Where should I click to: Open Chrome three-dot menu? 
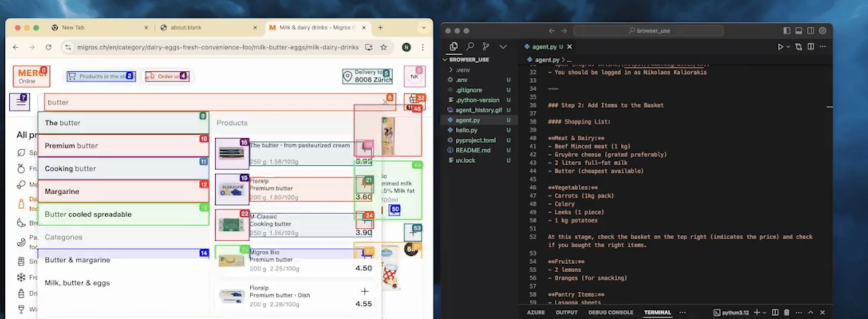point(423,47)
